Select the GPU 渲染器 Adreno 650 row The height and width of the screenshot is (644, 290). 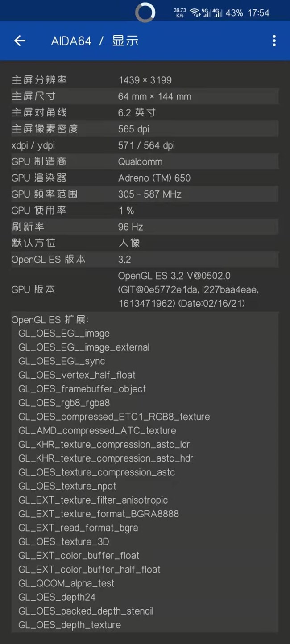(145, 178)
